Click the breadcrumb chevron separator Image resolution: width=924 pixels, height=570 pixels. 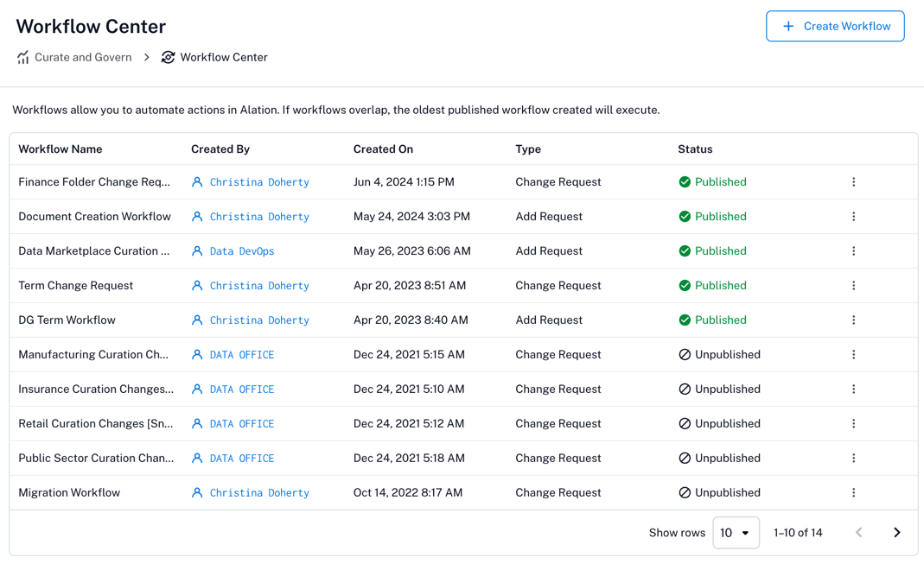click(x=147, y=57)
